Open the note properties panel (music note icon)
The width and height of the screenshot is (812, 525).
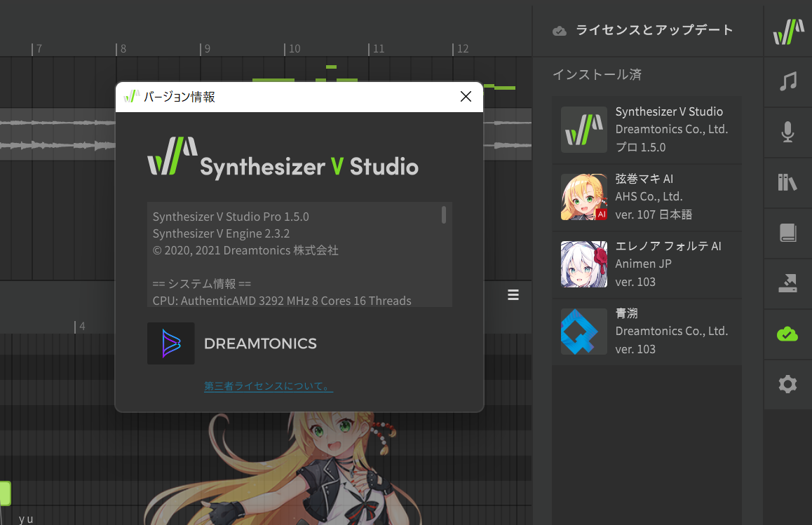788,82
